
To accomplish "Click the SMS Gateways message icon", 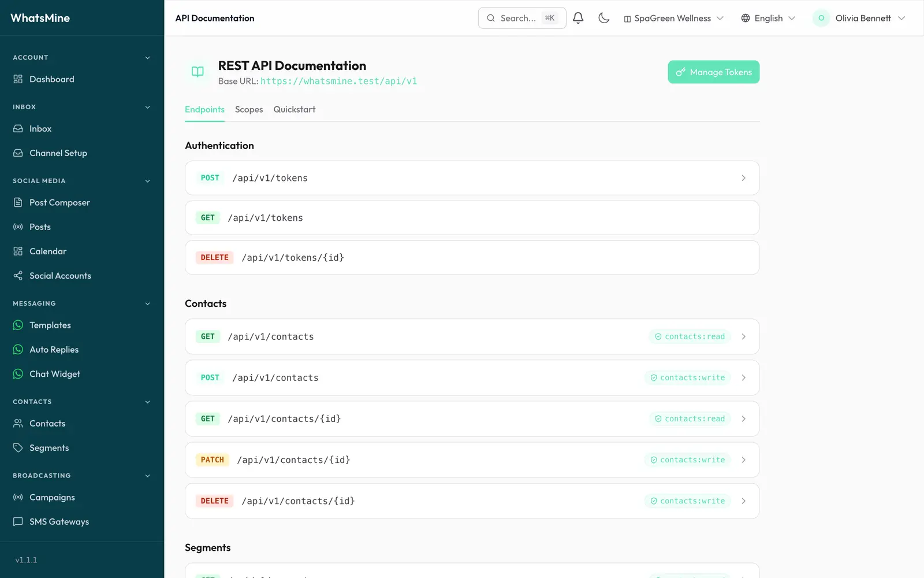I will pos(18,522).
